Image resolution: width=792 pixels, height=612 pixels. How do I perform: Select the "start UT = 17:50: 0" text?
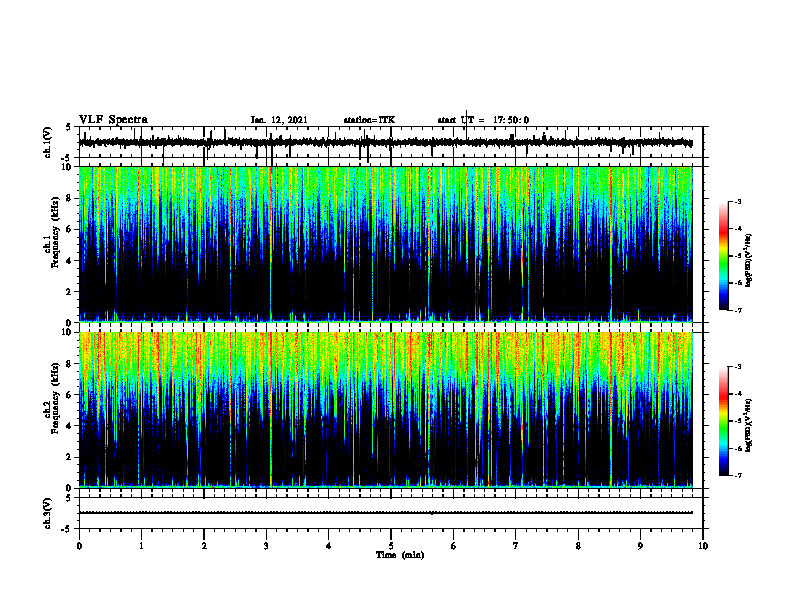[483, 120]
